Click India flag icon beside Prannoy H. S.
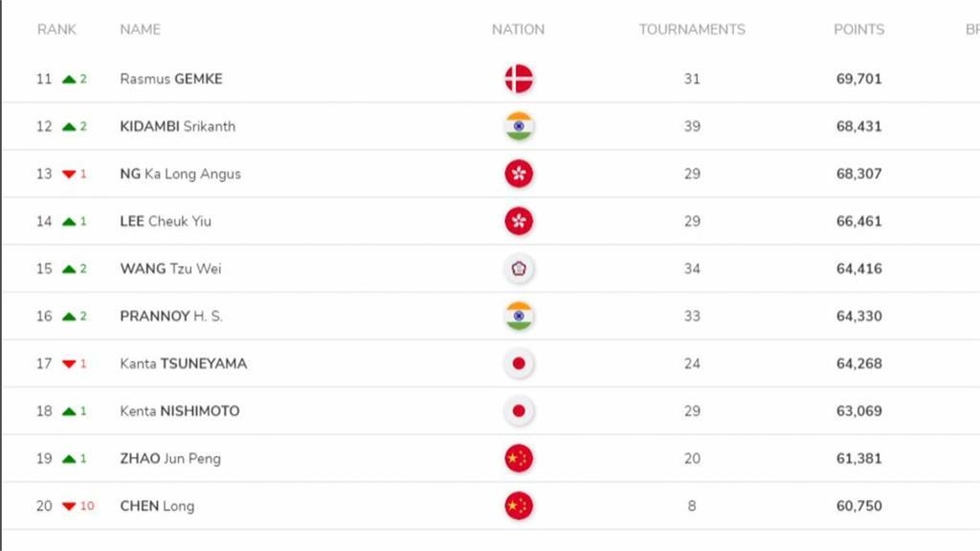Screen dimensions: 980x551 click(x=519, y=316)
